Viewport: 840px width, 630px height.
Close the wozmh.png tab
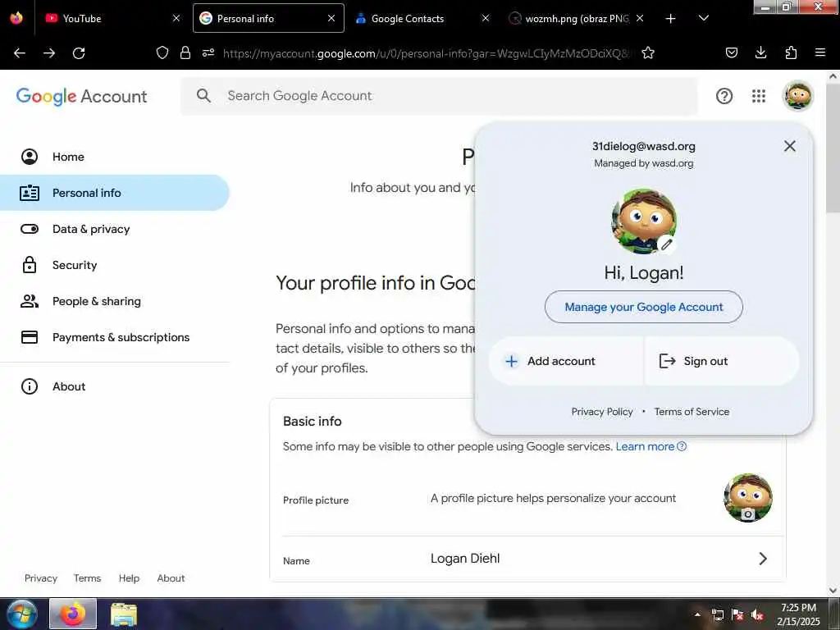click(640, 18)
